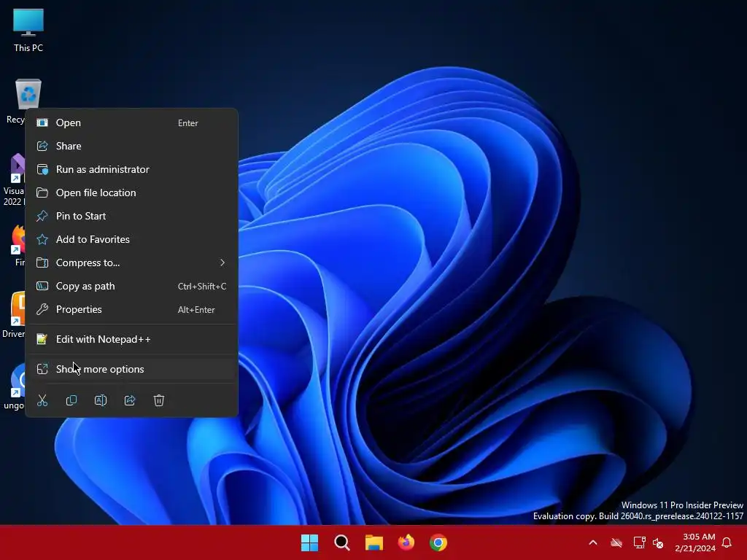Select the ungoogled Chromium desktop shortcut
Viewport: 747px width, 560px height.
coord(15,386)
